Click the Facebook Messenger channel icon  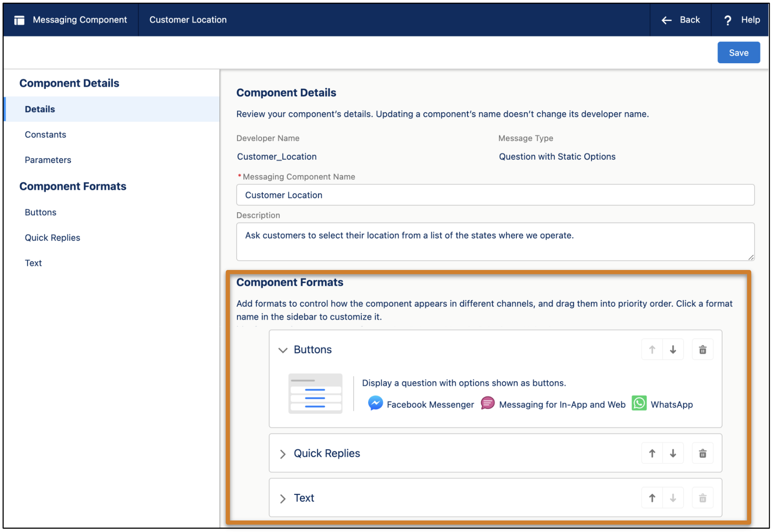[375, 403]
